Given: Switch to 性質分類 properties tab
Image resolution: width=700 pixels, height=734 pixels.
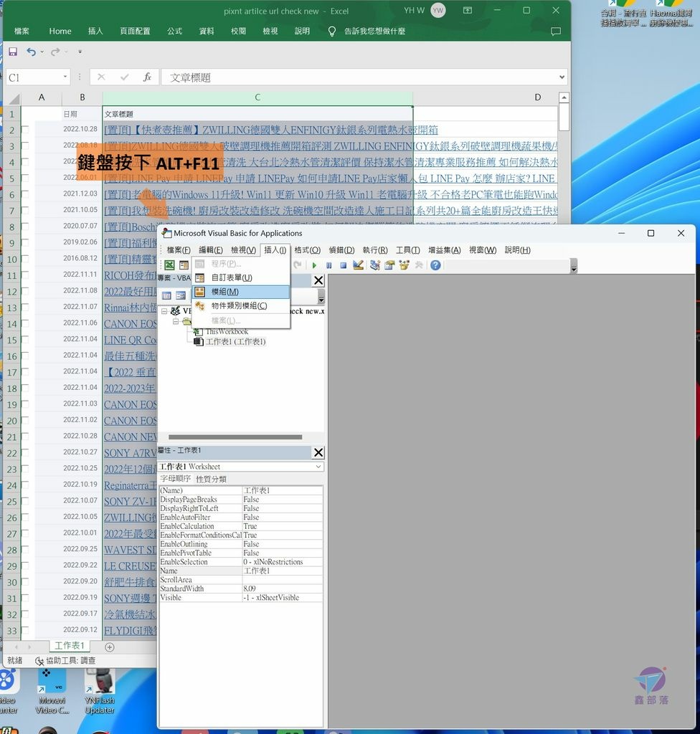Looking at the screenshot, I should (x=211, y=479).
